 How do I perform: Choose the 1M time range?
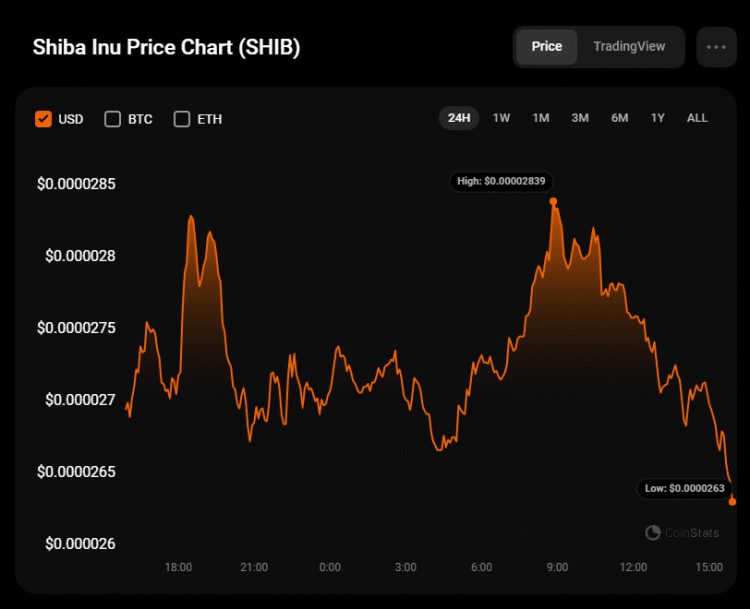point(541,118)
